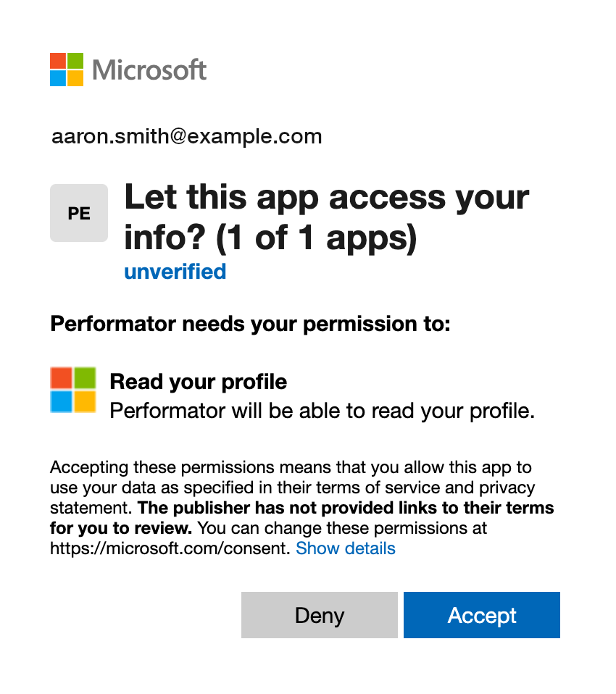The width and height of the screenshot is (616, 694).
Task: Deny Performator access to your info
Action: [x=320, y=614]
